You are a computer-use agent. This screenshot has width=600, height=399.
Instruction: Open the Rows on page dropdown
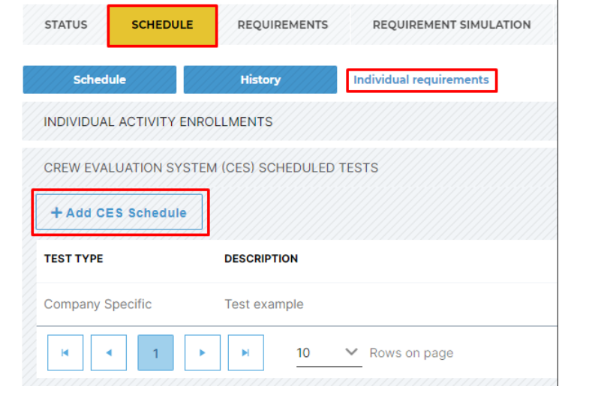coord(329,353)
